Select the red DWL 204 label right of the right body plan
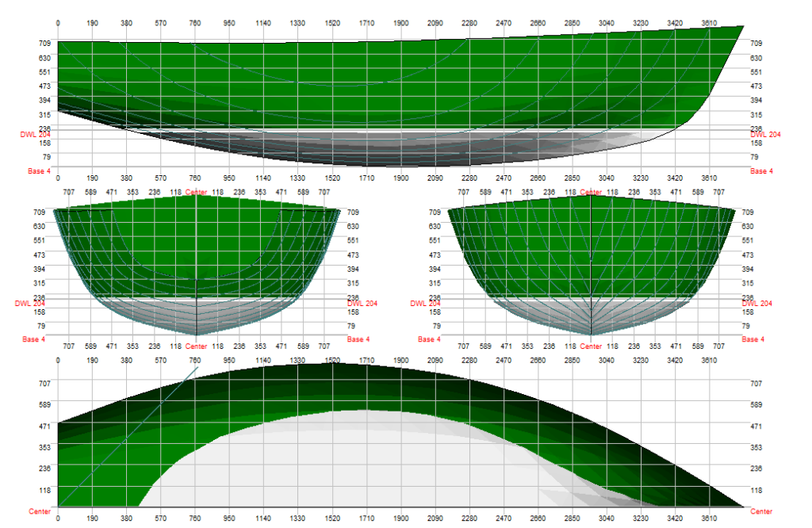 click(756, 303)
